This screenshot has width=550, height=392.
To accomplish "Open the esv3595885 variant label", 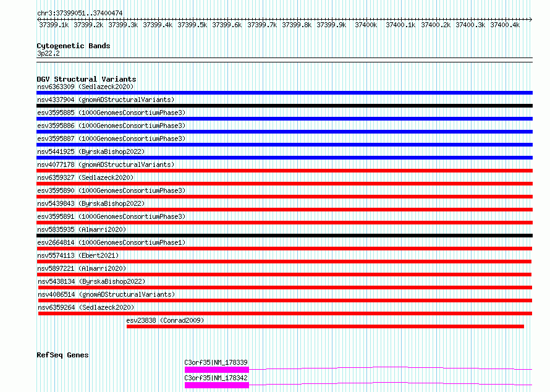I will click(x=111, y=113).
